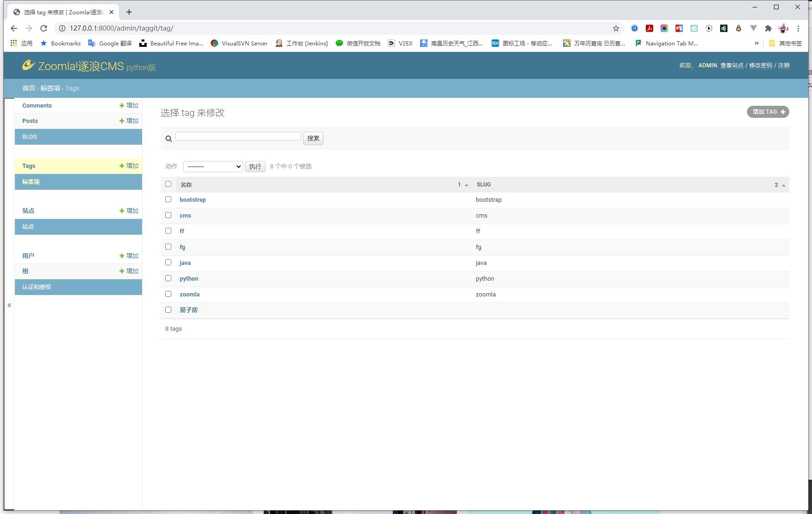Viewport: 812px width, 514px height.
Task: Check the zoomla tag row
Action: [x=168, y=294]
